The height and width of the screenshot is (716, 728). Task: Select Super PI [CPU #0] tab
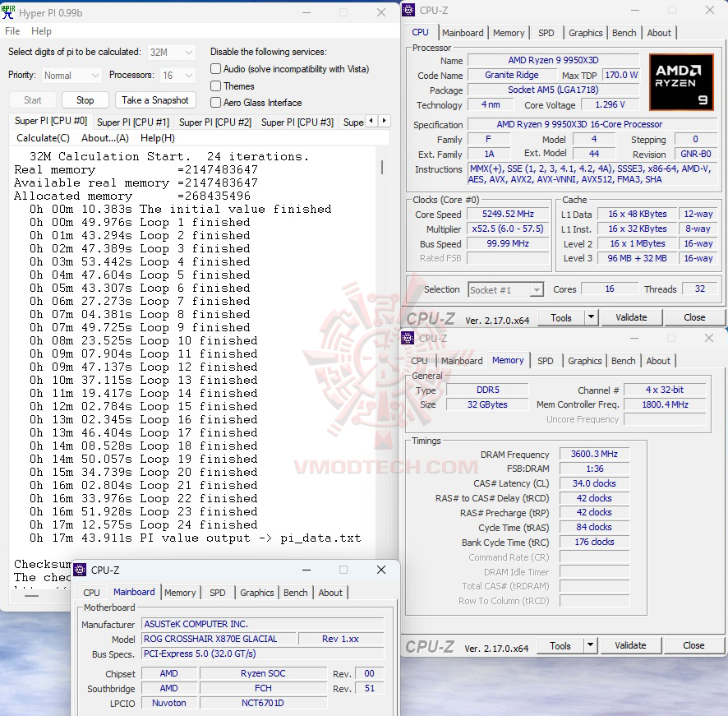51,121
